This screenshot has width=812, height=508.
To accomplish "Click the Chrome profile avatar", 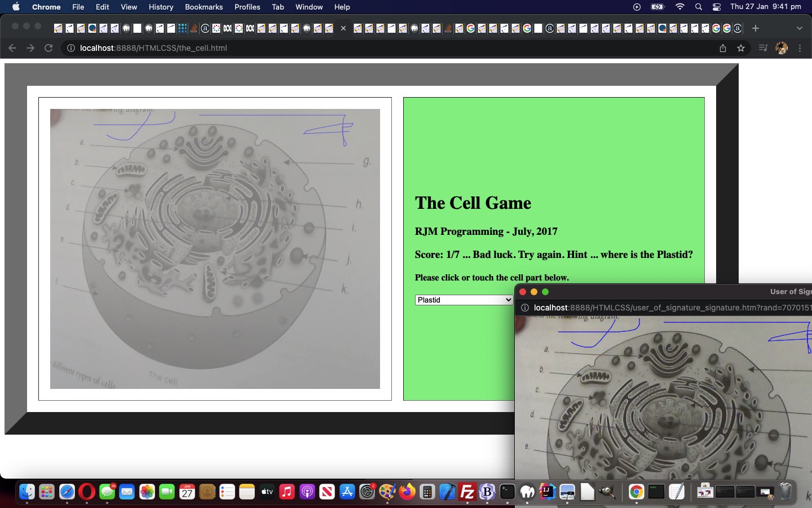I will [782, 49].
